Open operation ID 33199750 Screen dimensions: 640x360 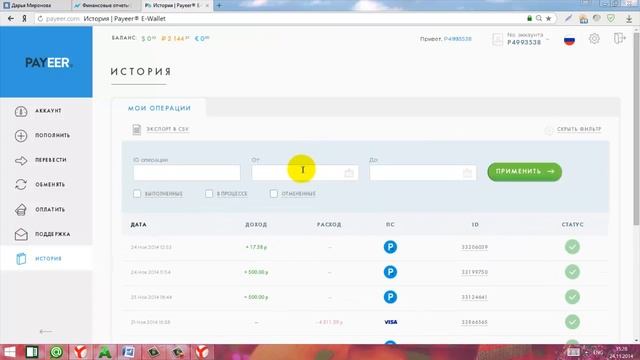point(474,272)
